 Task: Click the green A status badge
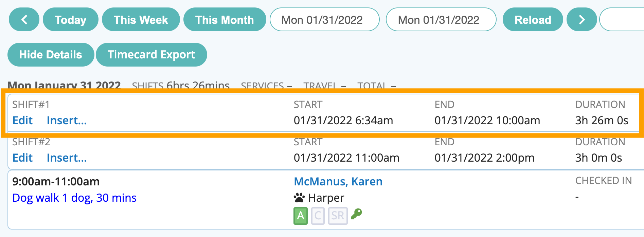pos(300,216)
